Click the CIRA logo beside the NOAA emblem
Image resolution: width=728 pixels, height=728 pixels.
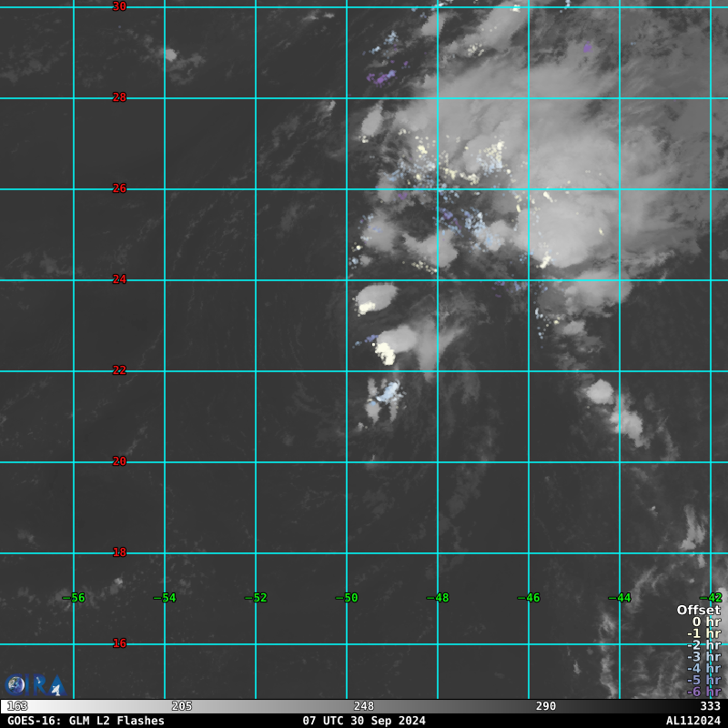[47, 685]
